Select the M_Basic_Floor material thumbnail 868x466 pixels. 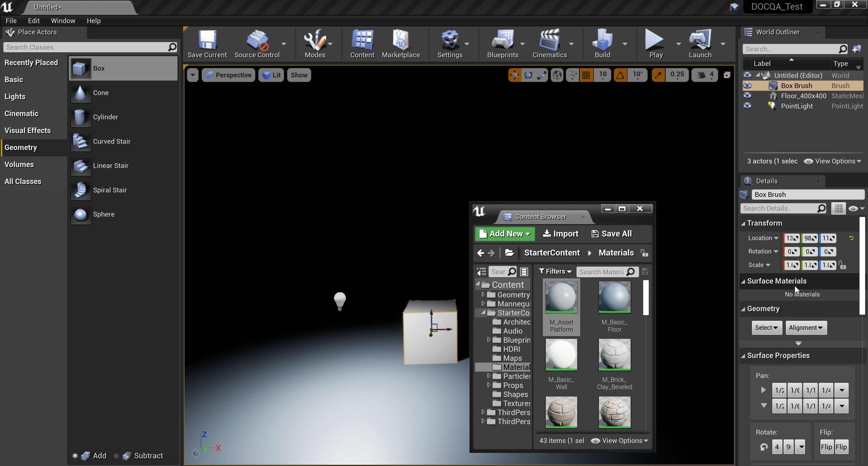tap(614, 297)
